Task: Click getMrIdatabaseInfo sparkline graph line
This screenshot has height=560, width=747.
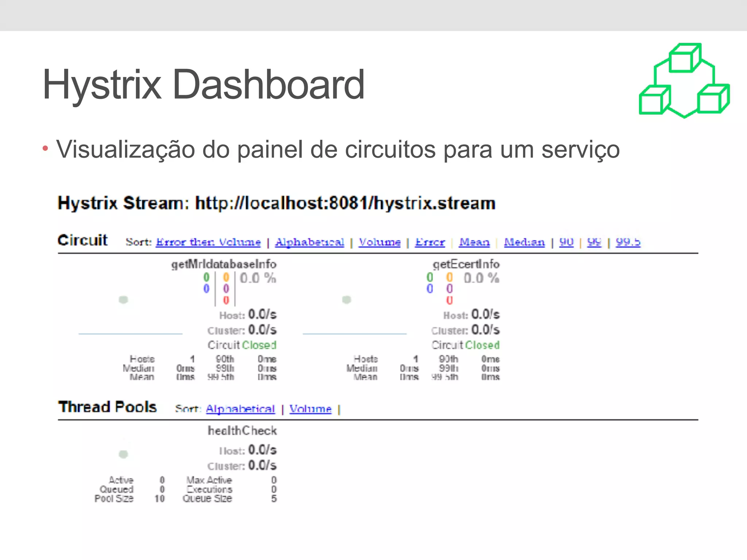Action: pos(131,334)
